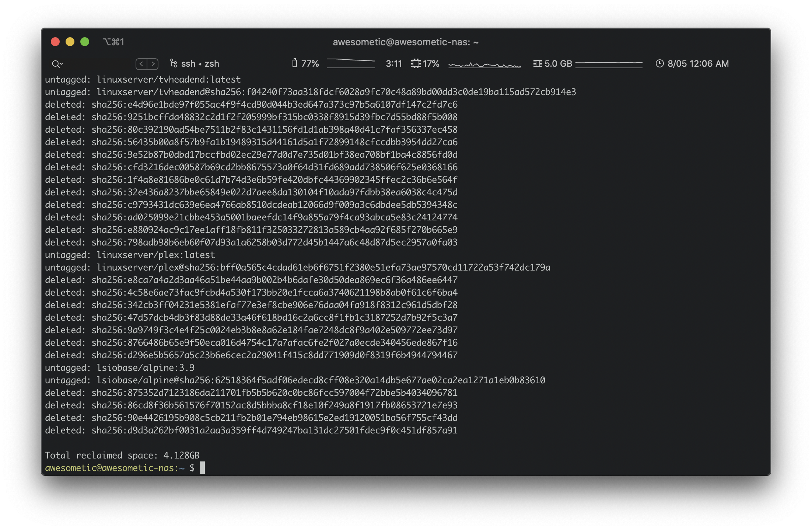
Task: Click the 3:11 battery time remaining
Action: click(x=393, y=64)
